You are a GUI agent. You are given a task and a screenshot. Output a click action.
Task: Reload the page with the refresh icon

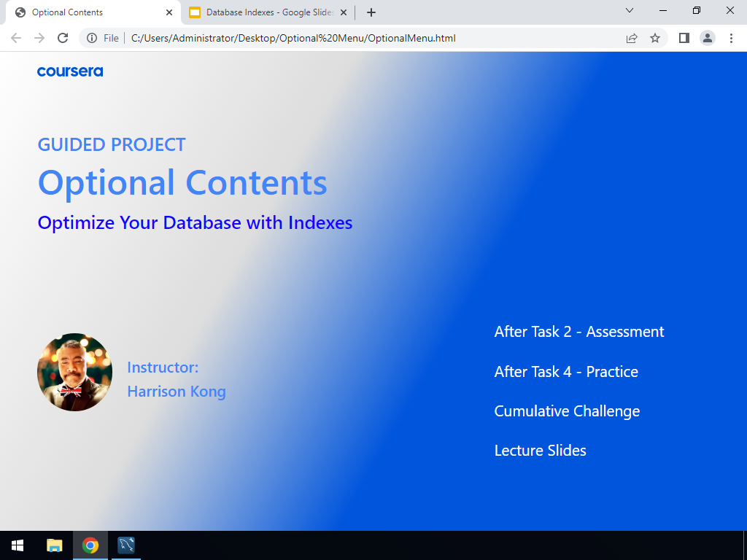pyautogui.click(x=63, y=38)
